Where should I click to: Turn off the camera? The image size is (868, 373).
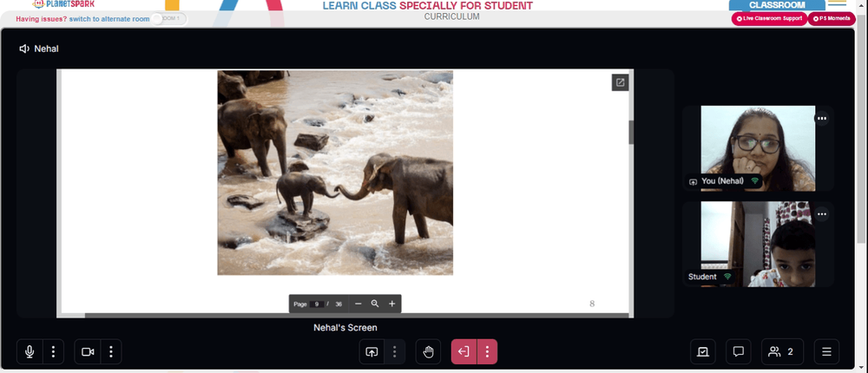point(88,351)
